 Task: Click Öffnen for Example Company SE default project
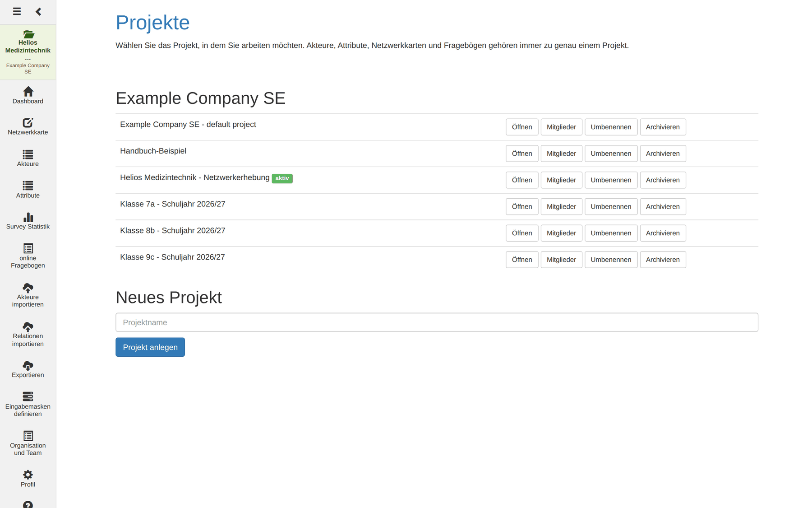[522, 127]
